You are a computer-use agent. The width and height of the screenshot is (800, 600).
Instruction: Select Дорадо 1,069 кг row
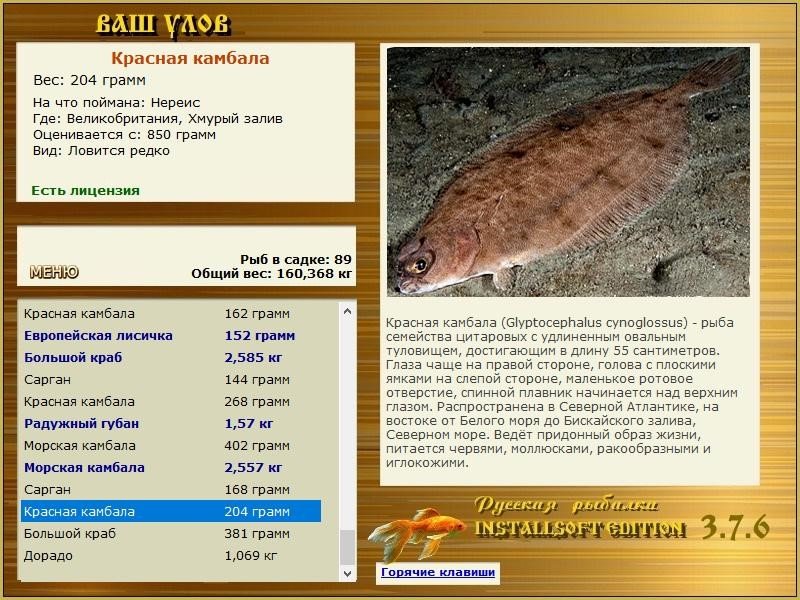[x=171, y=555]
